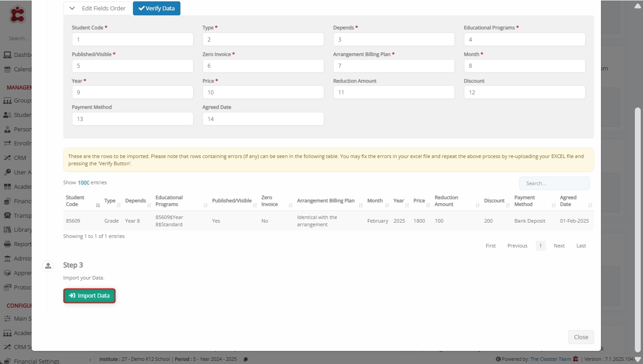Screen dimensions: 643x364
Task: Go to the Next page of results
Action: 559,246
